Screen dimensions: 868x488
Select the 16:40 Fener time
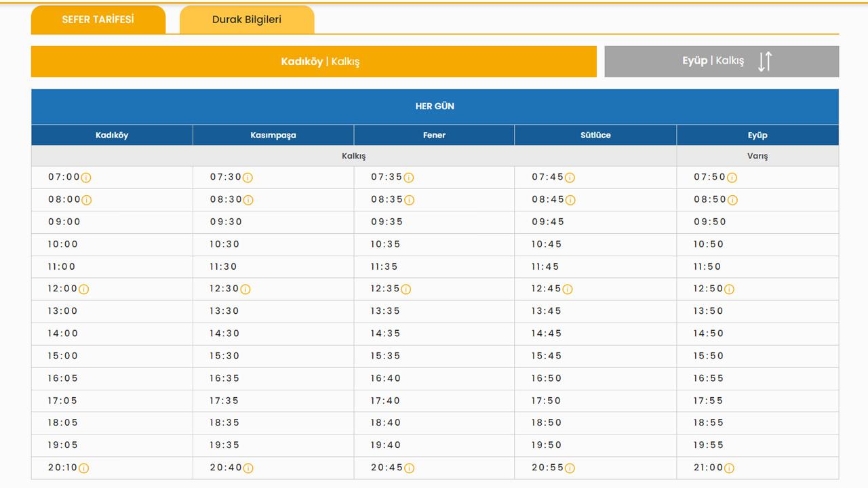pos(386,378)
